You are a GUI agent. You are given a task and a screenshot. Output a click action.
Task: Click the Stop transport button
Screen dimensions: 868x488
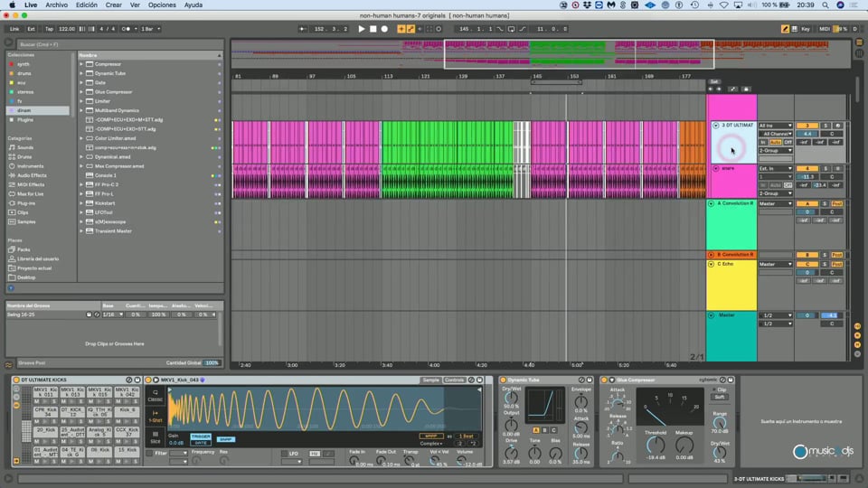[x=373, y=29]
